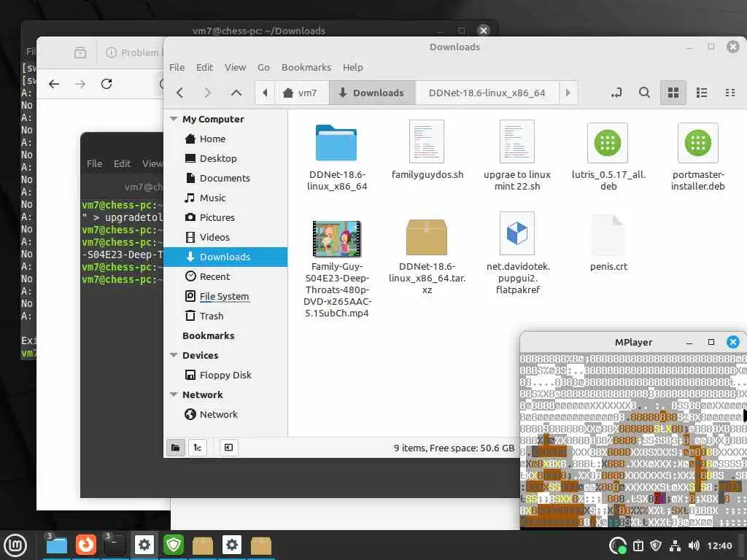Open the Go menu

coord(263,68)
